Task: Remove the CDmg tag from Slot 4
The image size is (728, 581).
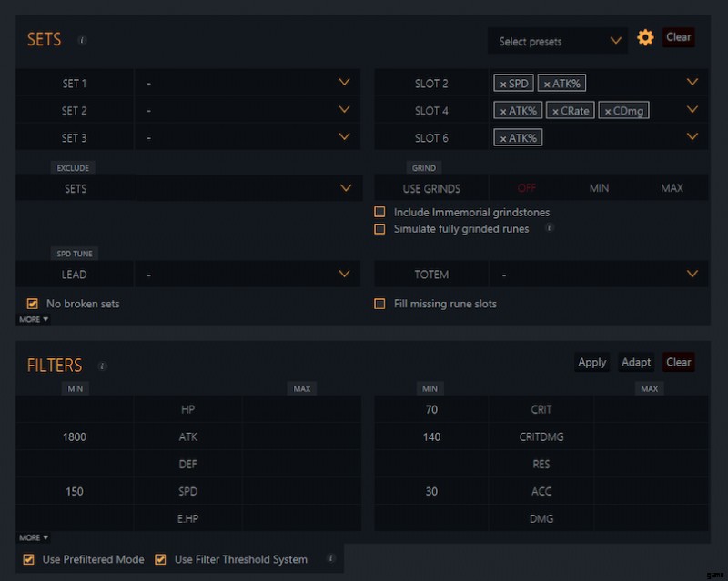Action: pos(608,111)
